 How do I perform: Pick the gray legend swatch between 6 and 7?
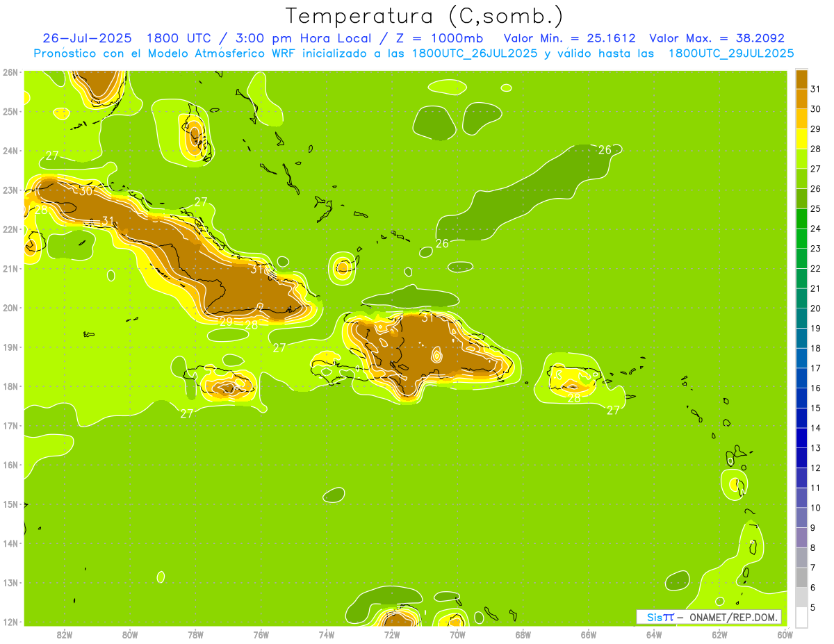pyautogui.click(x=801, y=577)
